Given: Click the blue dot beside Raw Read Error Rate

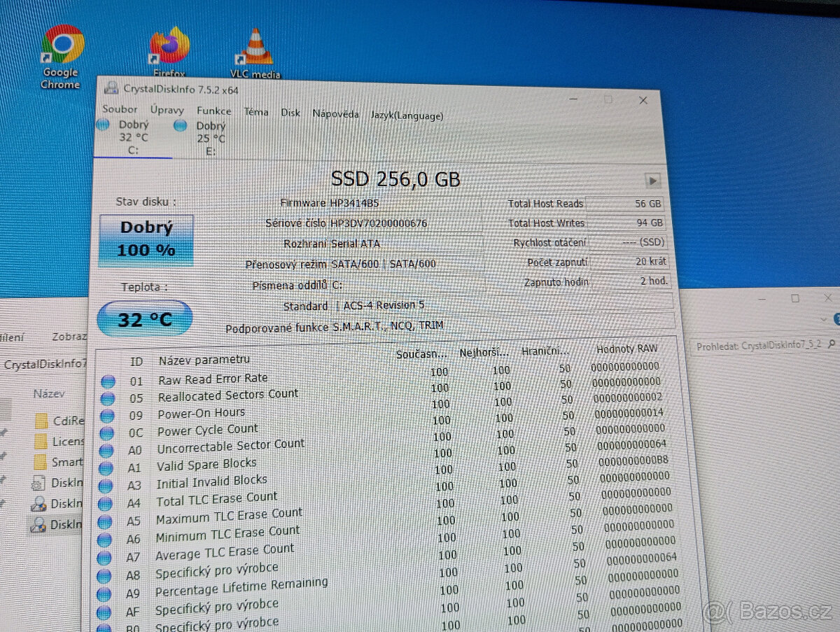Looking at the screenshot, I should click(x=108, y=381).
